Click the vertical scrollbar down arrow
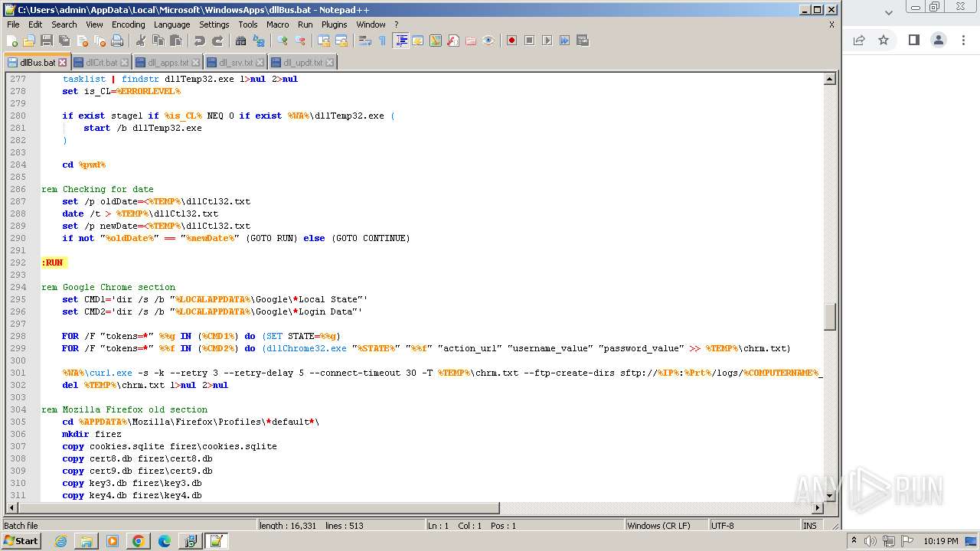This screenshot has height=551, width=980. [829, 495]
